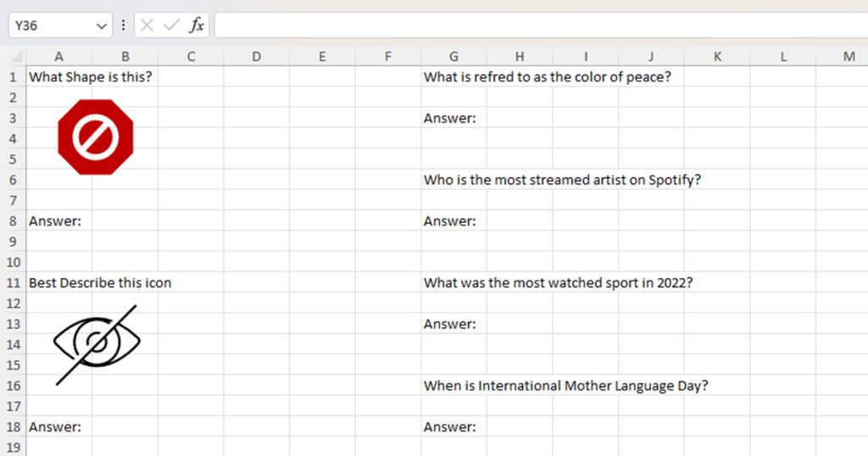Select row 6 header

pyautogui.click(x=13, y=180)
